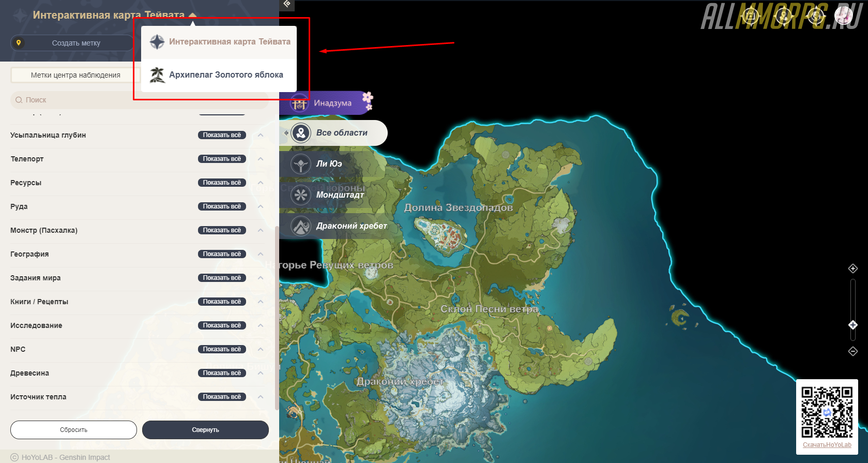Click the magnifier icon in the search bar
Viewport: 868px width, 463px height.
pos(19,100)
